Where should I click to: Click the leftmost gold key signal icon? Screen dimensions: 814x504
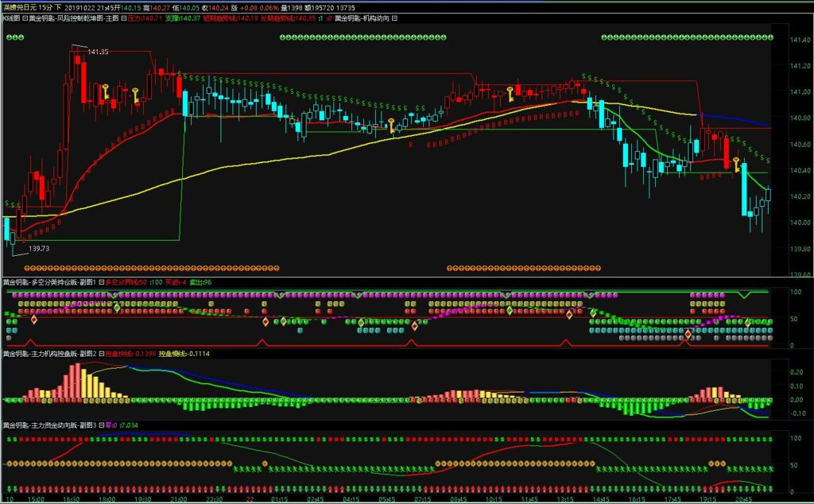click(105, 91)
